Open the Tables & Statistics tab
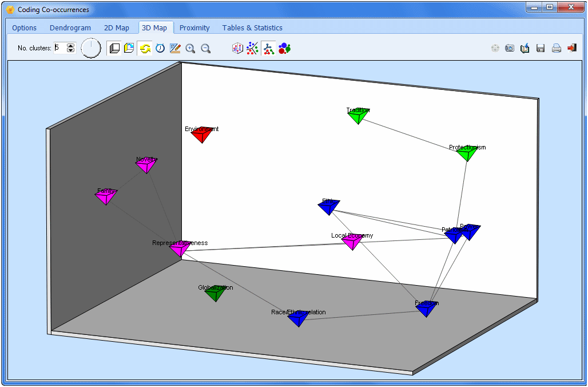The width and height of the screenshot is (588, 387). click(252, 27)
